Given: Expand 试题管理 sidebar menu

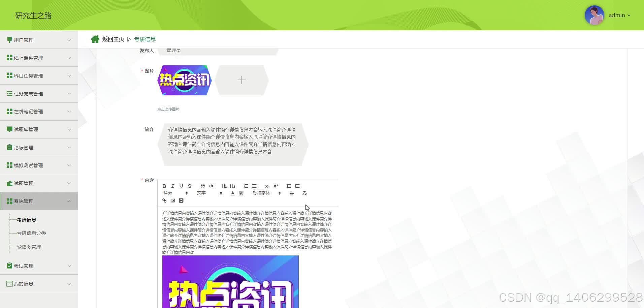Looking at the screenshot, I should click(39, 183).
